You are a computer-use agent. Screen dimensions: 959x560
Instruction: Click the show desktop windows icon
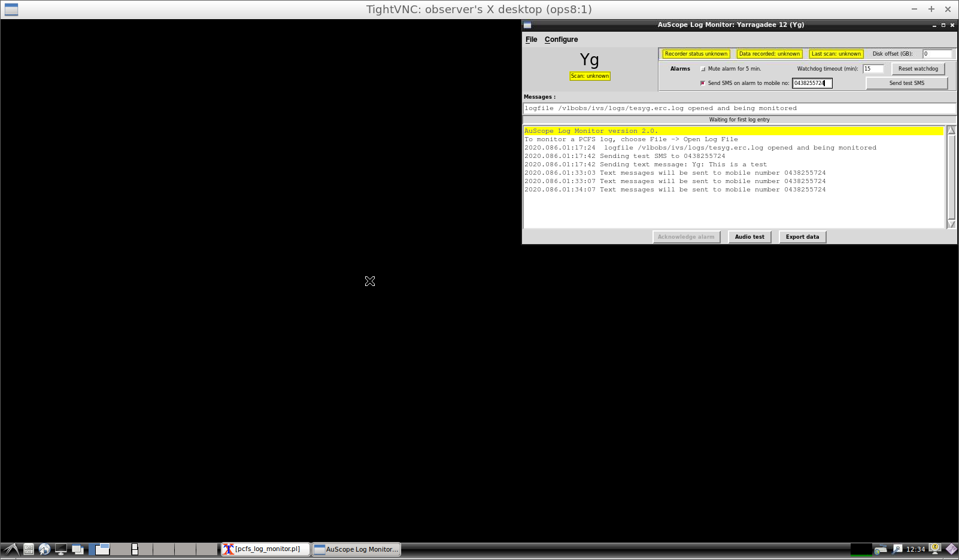77,549
